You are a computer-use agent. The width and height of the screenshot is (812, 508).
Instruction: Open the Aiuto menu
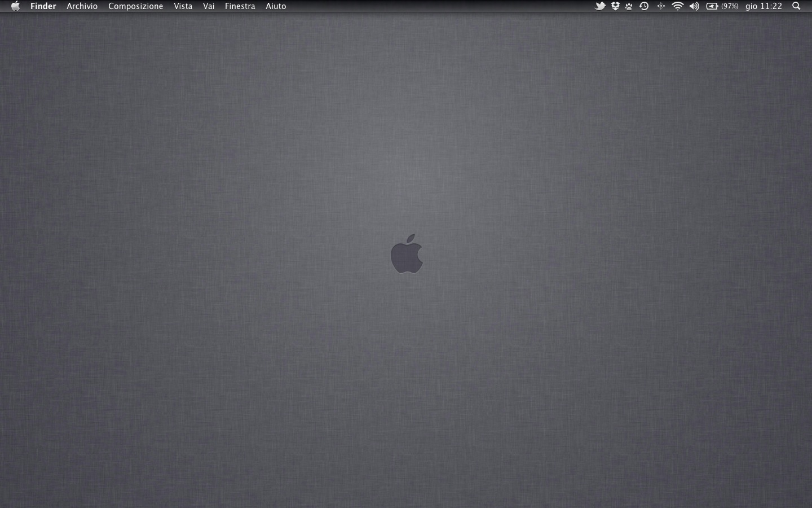(276, 6)
